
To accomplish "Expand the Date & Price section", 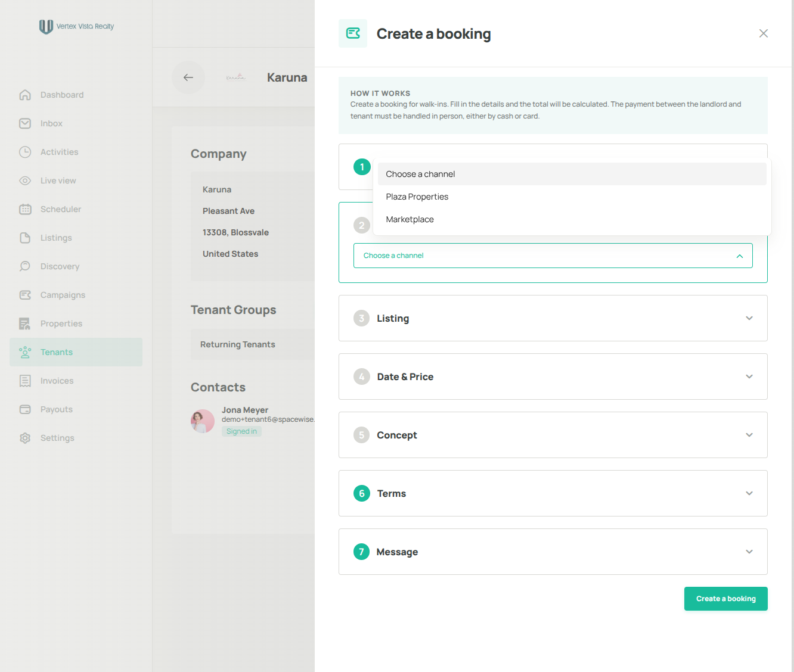I will point(553,377).
